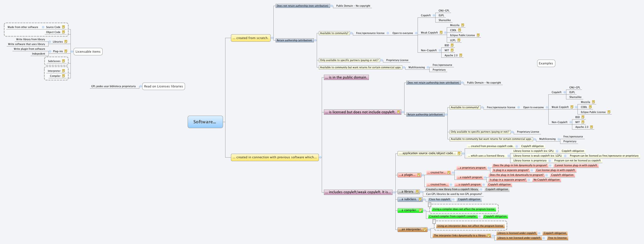This screenshot has width=644, height=244.
Task: Click the 'Read on Licenses libraries' topic
Action: tap(163, 86)
